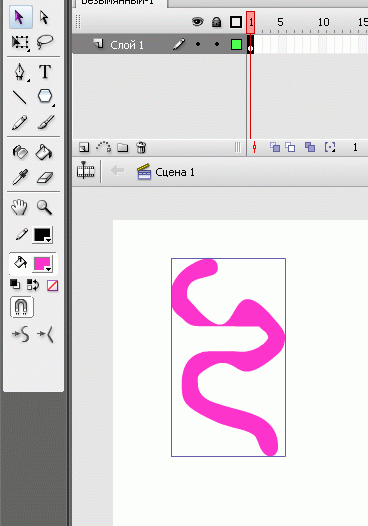Delete layer using the trash icon
Viewport: 368px width, 526px height.
point(141,147)
